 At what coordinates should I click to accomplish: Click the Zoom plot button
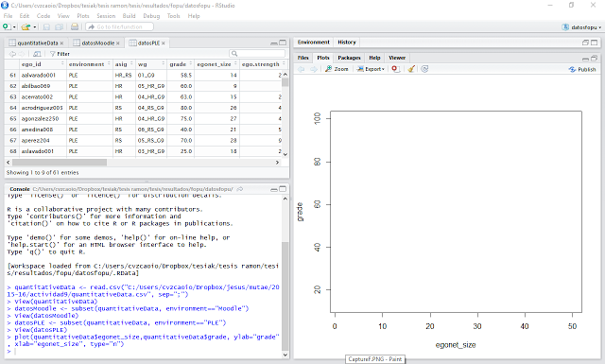coord(337,69)
